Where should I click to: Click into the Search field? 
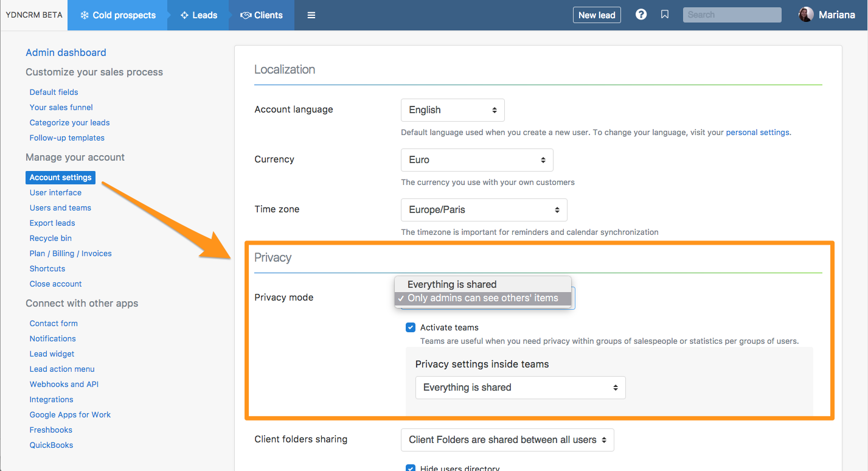[732, 15]
